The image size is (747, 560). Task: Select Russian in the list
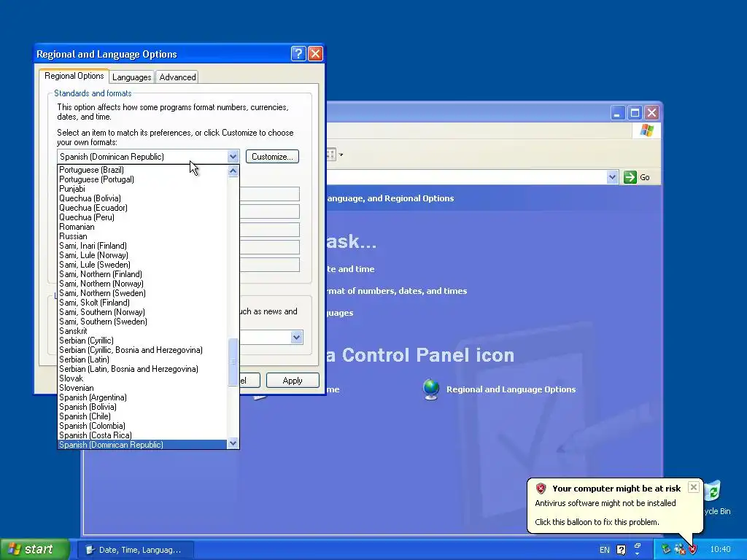142,237
